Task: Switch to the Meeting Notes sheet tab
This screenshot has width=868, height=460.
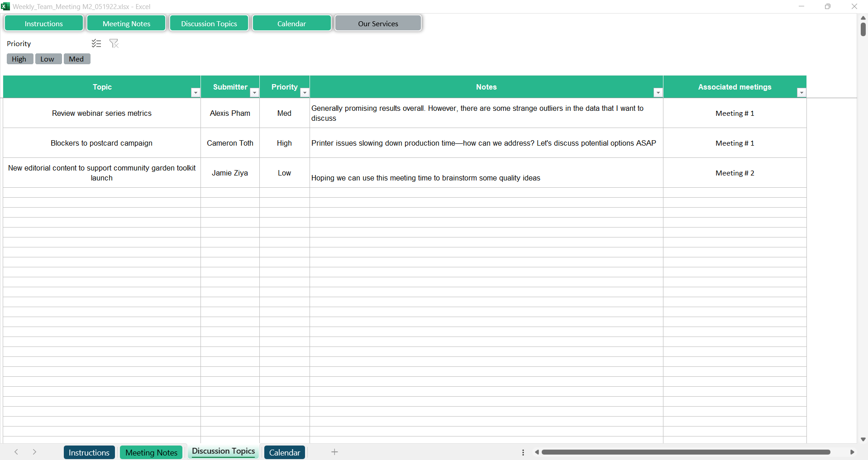Action: 151,452
